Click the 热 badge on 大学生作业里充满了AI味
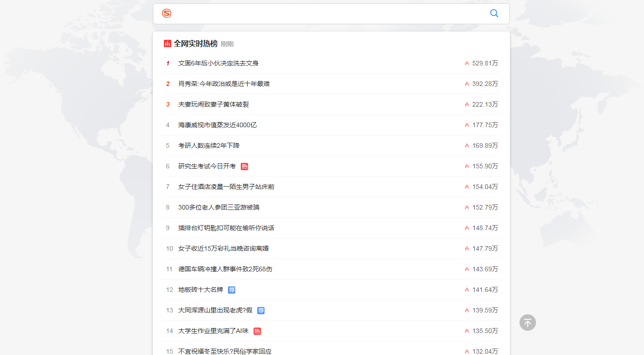 (257, 331)
